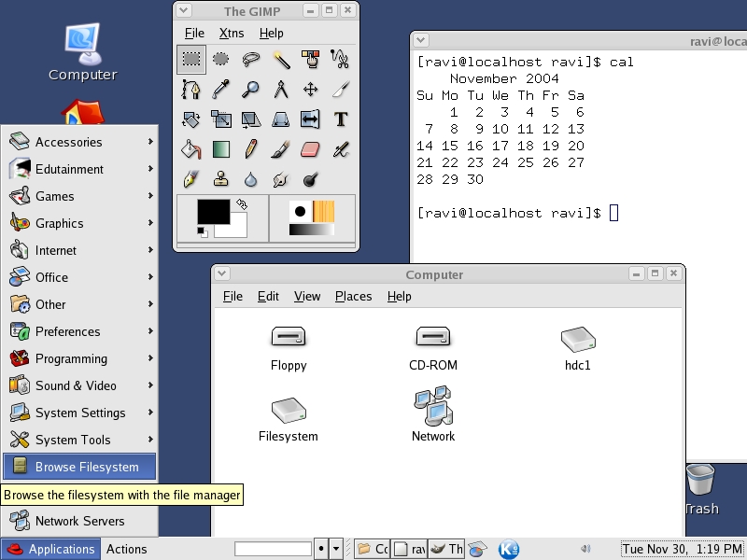747x560 pixels.
Task: Select the Blur/Sharpen droplet tool
Action: coord(251,179)
